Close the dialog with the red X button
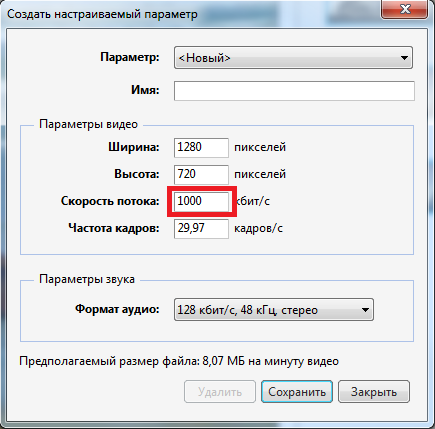The width and height of the screenshot is (435, 429). pyautogui.click(x=405, y=9)
